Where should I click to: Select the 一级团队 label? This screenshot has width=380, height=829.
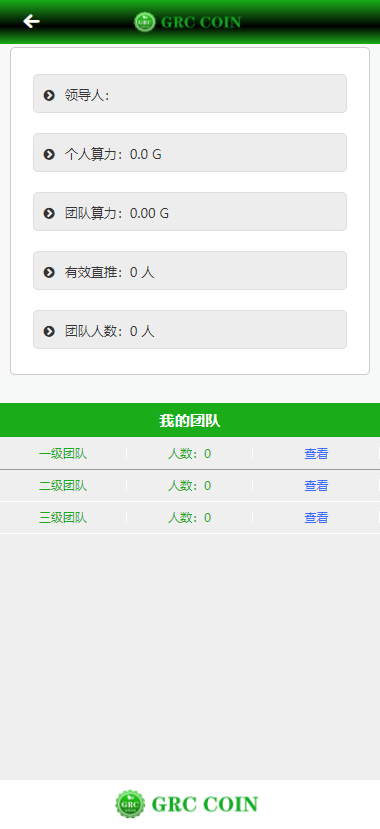63,454
